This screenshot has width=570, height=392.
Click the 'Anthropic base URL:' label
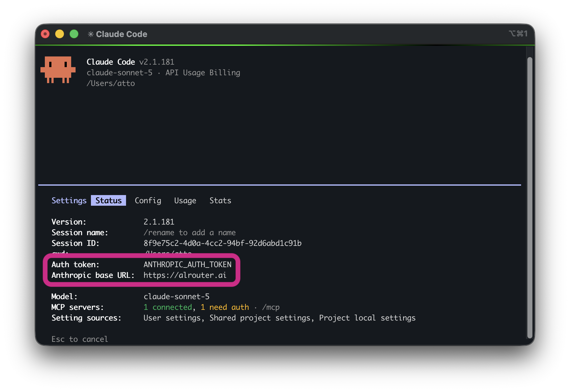click(93, 275)
